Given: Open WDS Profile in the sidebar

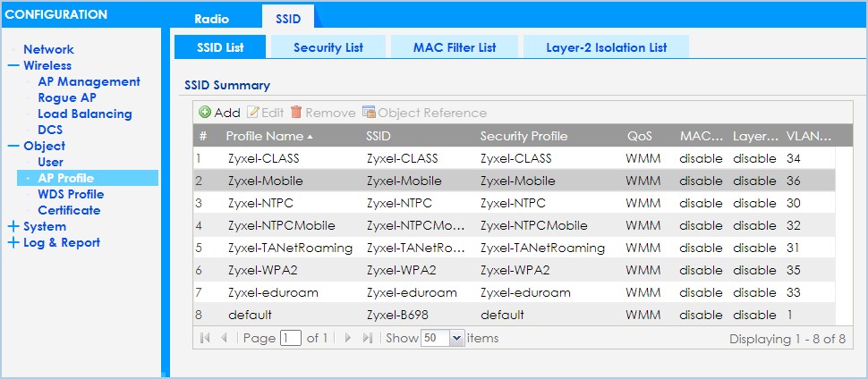Looking at the screenshot, I should coord(71,194).
